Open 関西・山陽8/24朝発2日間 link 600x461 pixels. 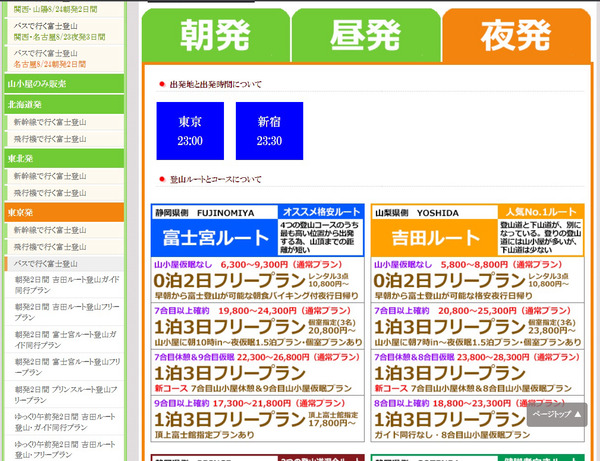click(x=55, y=9)
